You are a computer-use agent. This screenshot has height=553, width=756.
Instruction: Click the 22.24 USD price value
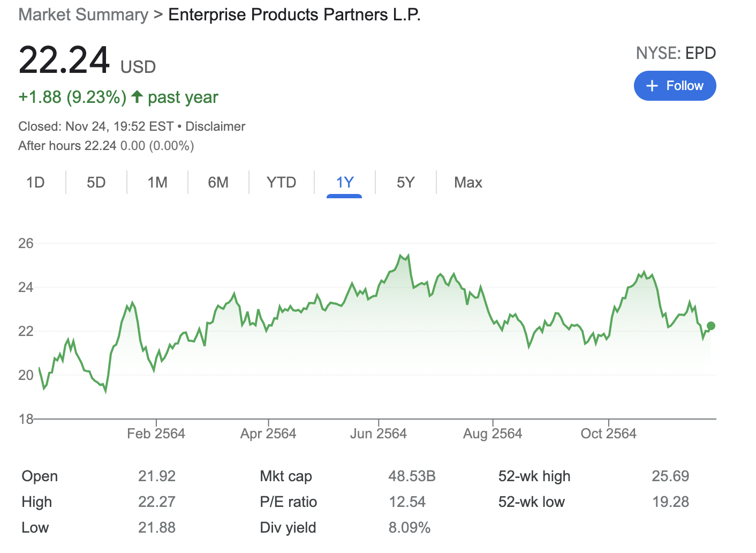pos(87,60)
